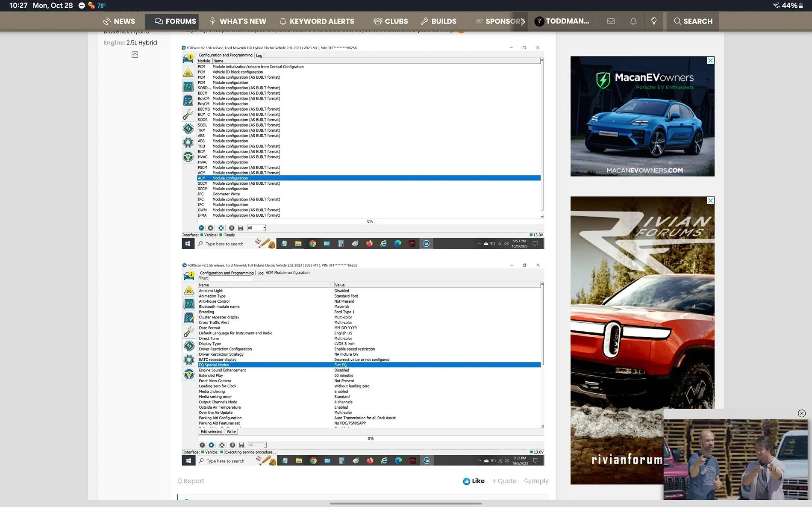Open KEYWORD ALERTS
The image size is (812, 507).
tap(317, 21)
